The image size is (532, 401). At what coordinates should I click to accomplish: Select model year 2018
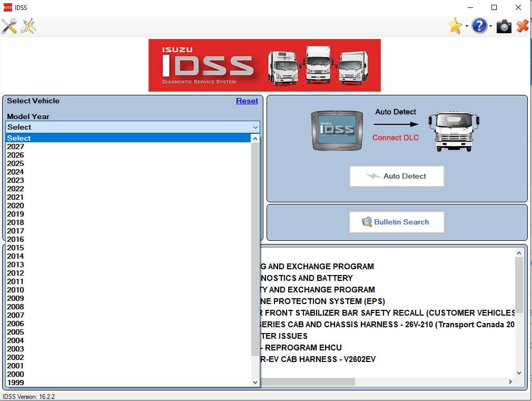click(128, 222)
